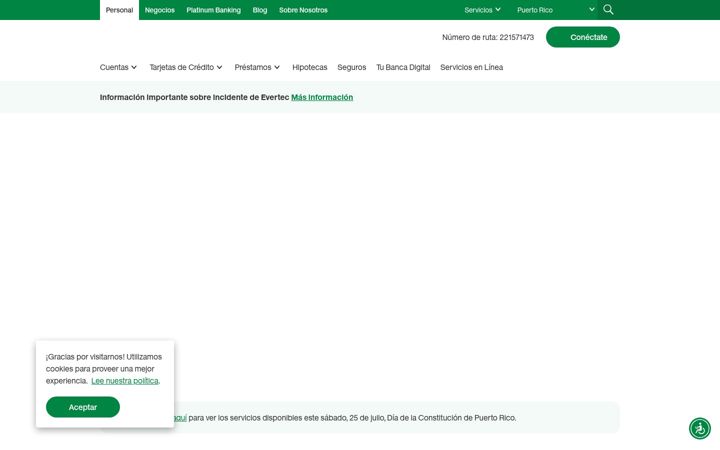
Task: Select the Personal tab
Action: (x=119, y=10)
